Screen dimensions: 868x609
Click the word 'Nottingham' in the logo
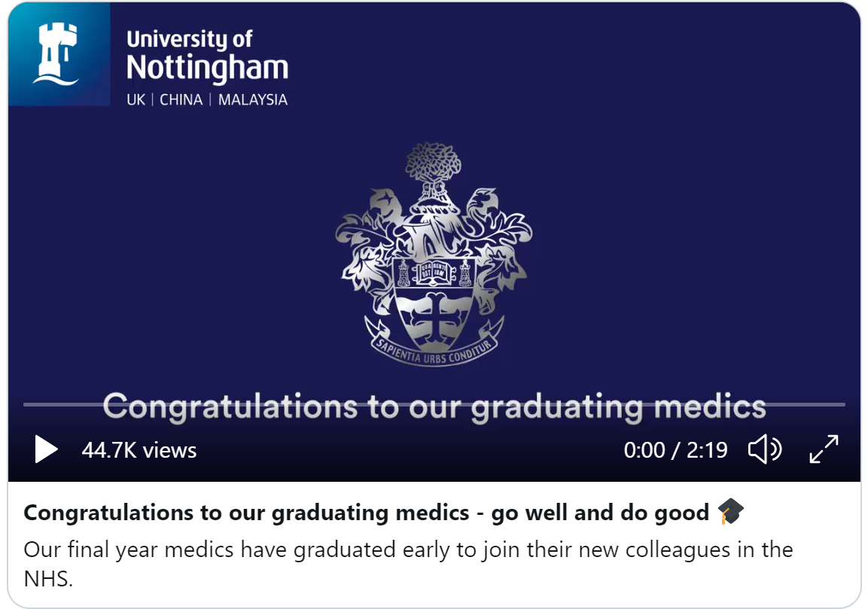pos(208,69)
